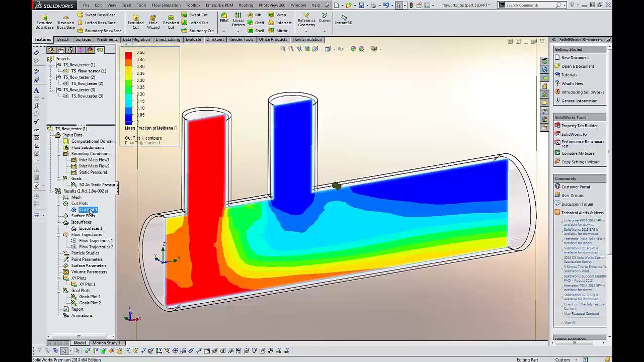Select the Intersect tool
This screenshot has width=644, height=362.
pos(280,23)
